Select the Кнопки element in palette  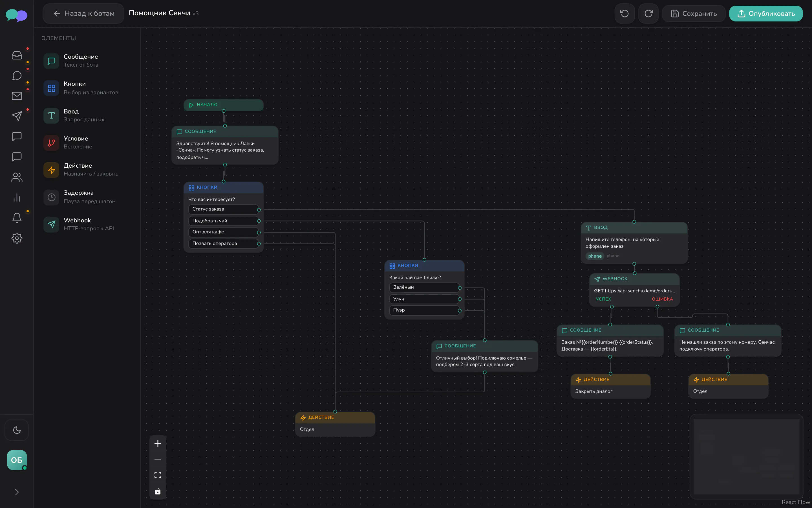(87, 88)
